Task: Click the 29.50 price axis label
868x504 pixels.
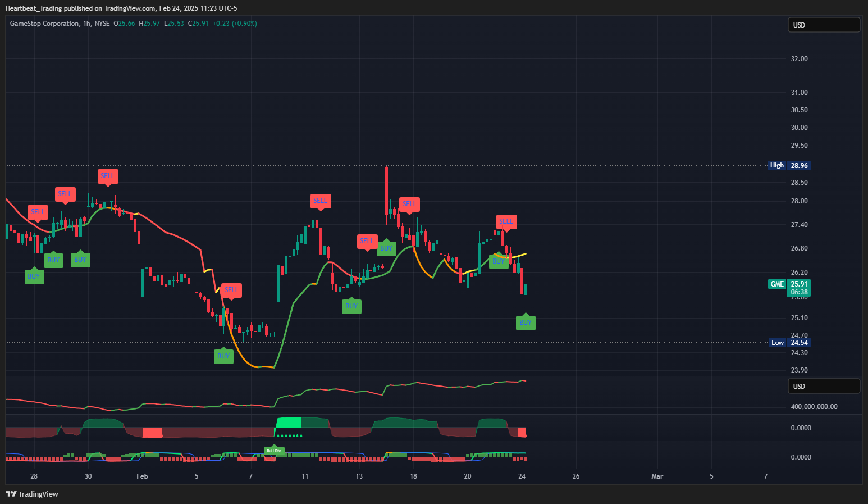Action: (x=800, y=146)
